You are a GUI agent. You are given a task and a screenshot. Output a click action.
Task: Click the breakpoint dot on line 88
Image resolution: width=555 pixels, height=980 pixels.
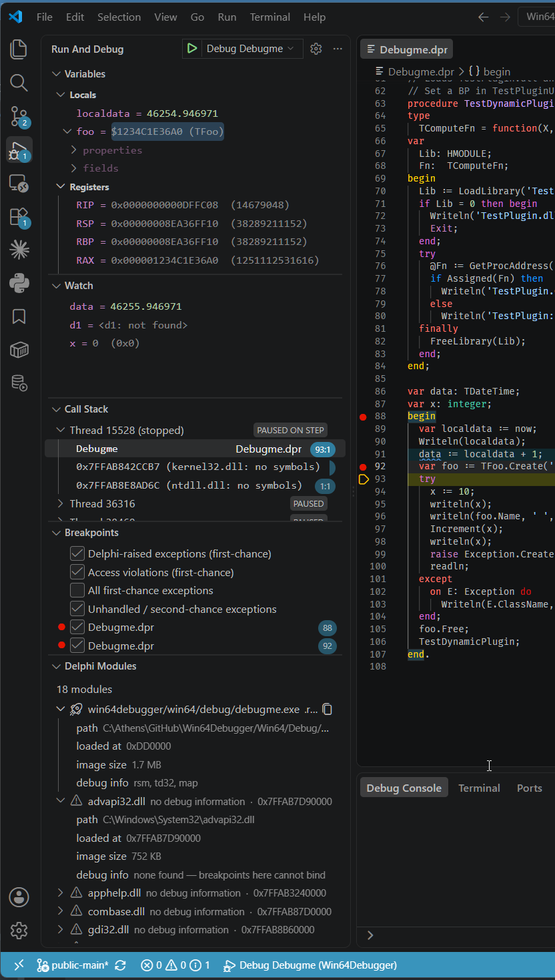coord(363,417)
